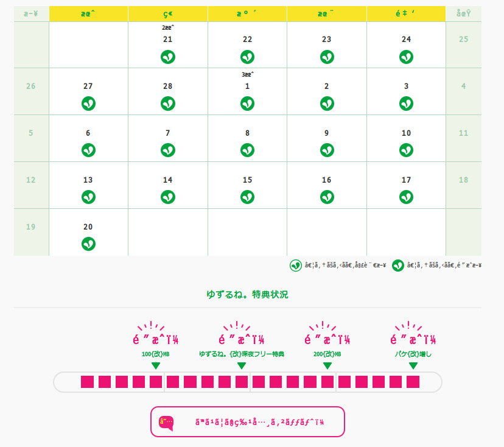This screenshot has width=504, height=447.
Task: Click the green triangle below 100MB label
Action: (156, 365)
